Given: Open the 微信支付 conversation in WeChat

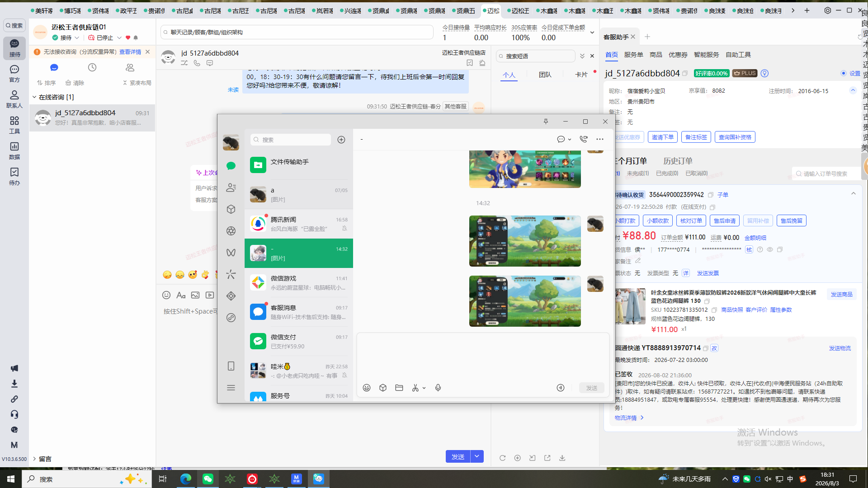Looking at the screenshot, I should (x=299, y=341).
